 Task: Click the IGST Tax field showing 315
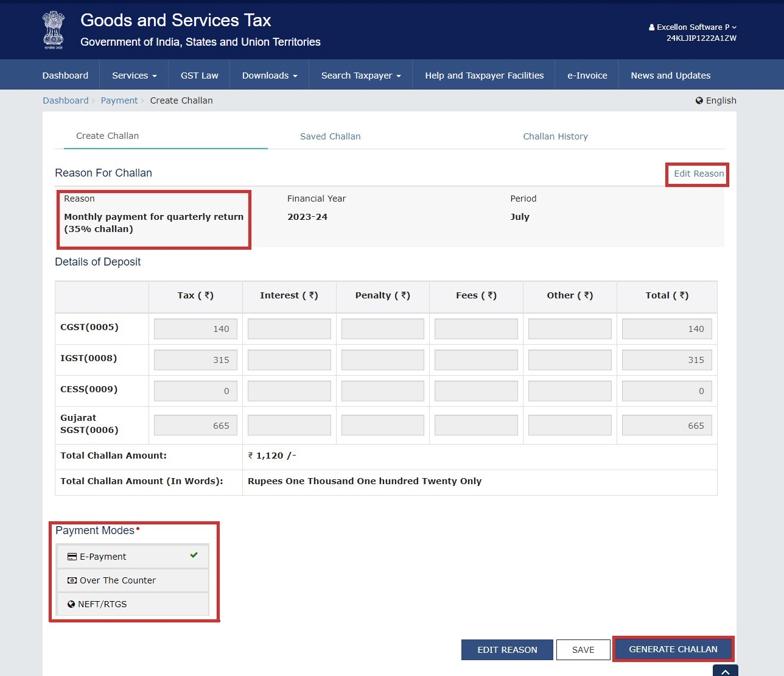coord(195,360)
